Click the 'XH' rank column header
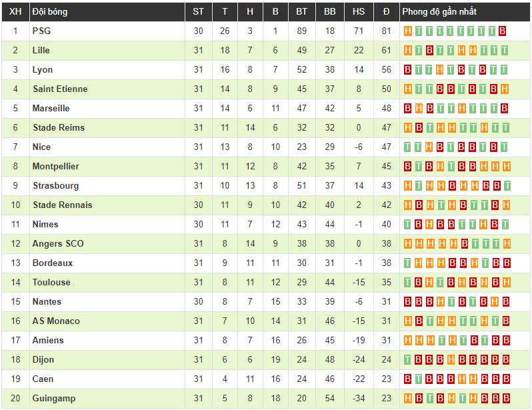Viewport: 532px width, 410px height. coord(16,11)
